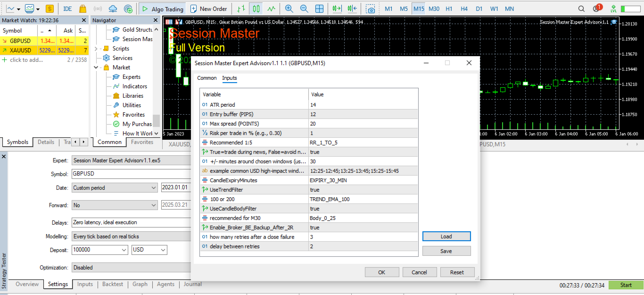Zoom in on the chart

[x=289, y=8]
